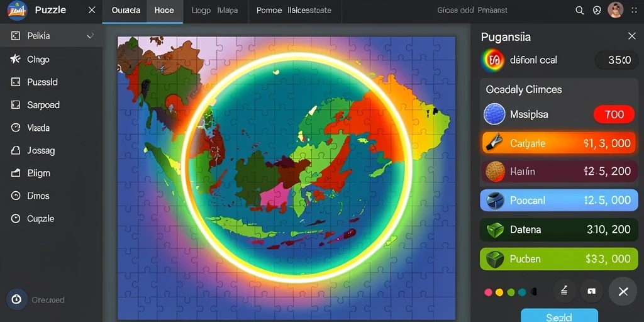644x322 pixels.
Task: Click the Puzzle app logo icon
Action: (x=17, y=10)
